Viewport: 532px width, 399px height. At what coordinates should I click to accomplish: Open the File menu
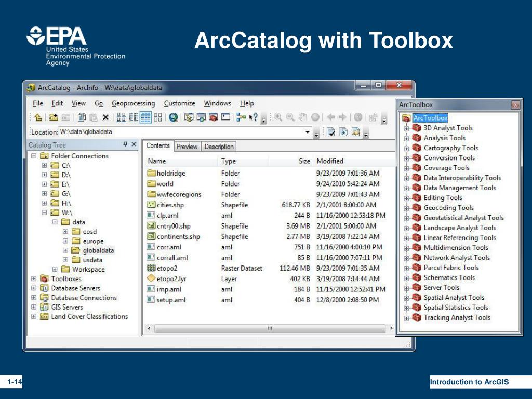click(37, 103)
